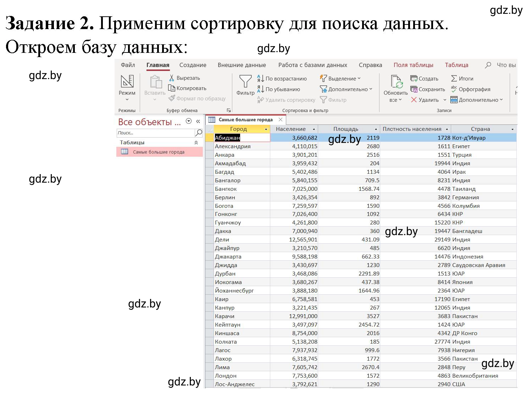Open the Справка tab
The height and width of the screenshot is (400, 532).
point(370,65)
